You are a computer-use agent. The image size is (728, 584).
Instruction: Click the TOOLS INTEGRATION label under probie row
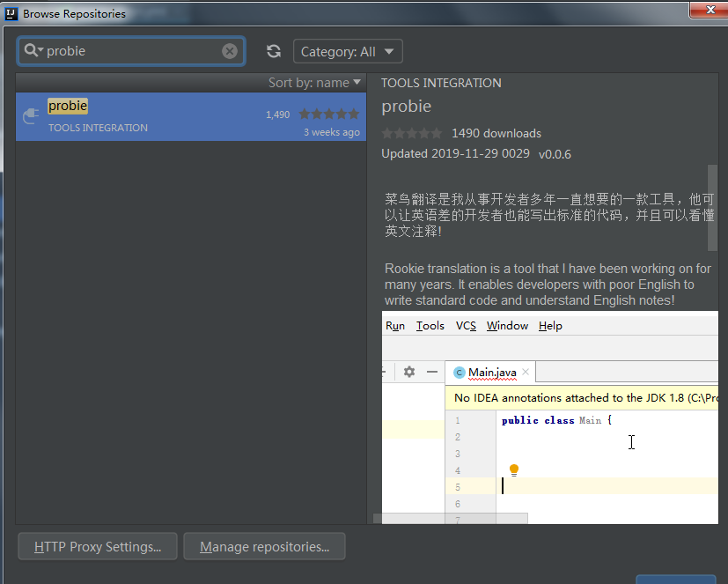(98, 128)
